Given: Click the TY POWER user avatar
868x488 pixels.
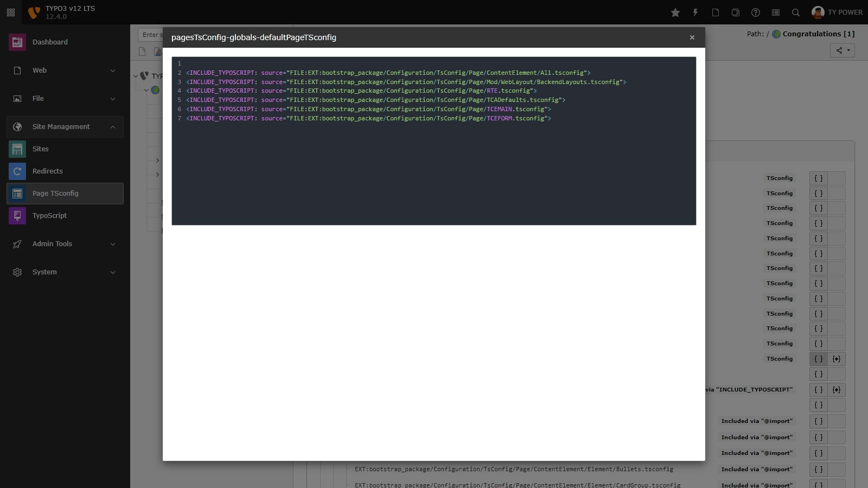Looking at the screenshot, I should click(818, 12).
